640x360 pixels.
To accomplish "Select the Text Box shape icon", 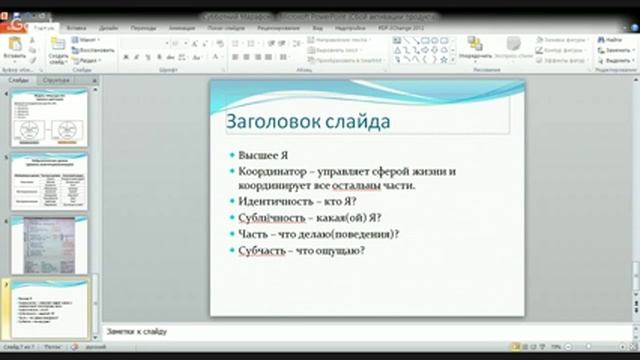I will pyautogui.click(x=397, y=40).
